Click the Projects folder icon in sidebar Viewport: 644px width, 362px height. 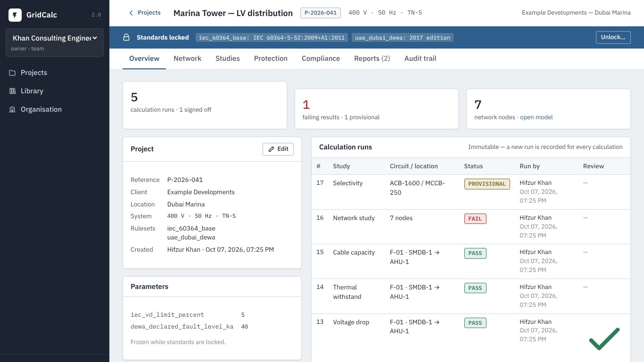pos(12,73)
